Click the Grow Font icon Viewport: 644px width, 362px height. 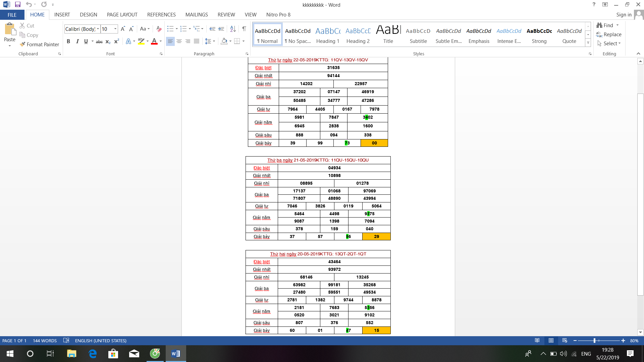pyautogui.click(x=123, y=29)
